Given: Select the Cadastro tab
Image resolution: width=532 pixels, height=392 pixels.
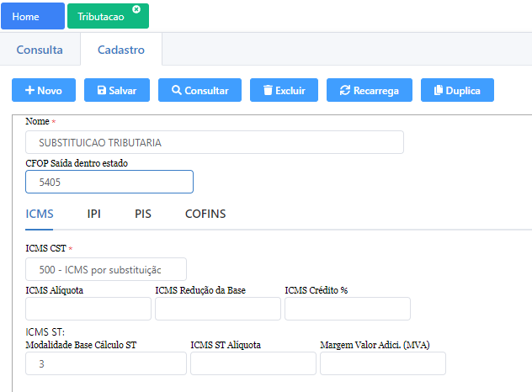Looking at the screenshot, I should [x=120, y=50].
